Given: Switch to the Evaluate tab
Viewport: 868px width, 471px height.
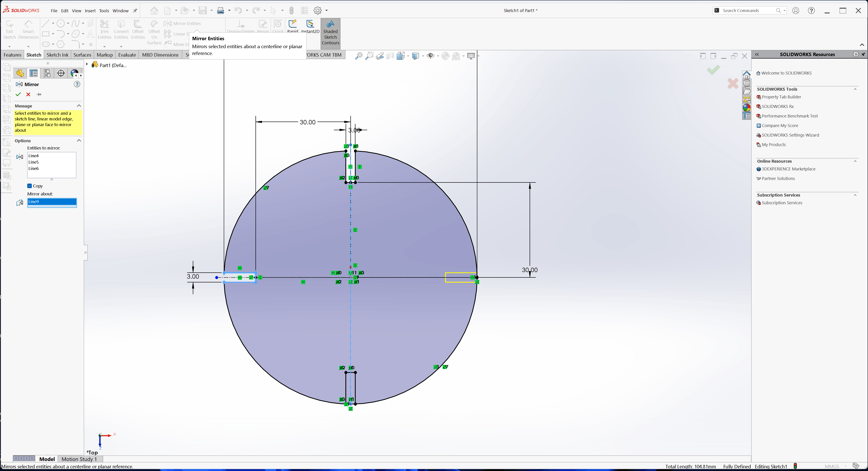Looking at the screenshot, I should [127, 55].
